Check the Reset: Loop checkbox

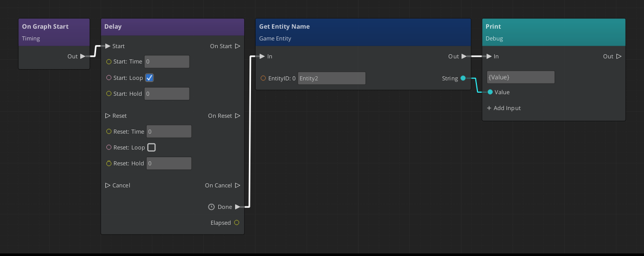point(151,147)
